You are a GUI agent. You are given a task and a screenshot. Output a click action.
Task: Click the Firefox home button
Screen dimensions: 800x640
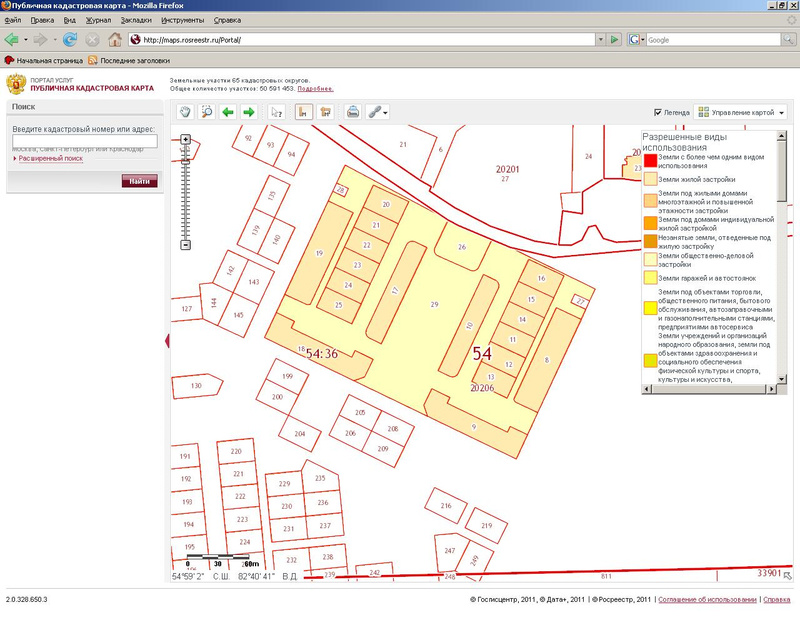tap(115, 40)
